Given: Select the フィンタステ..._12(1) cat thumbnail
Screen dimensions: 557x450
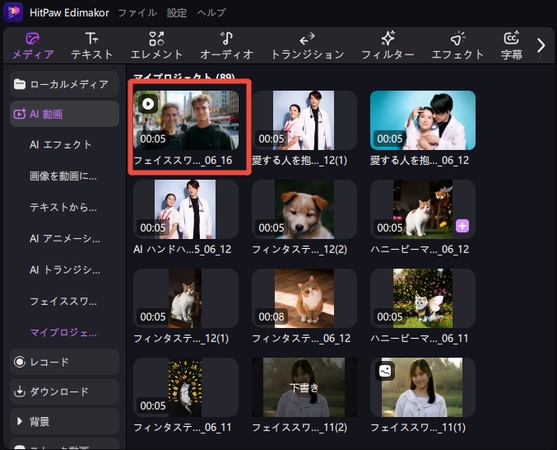Looking at the screenshot, I should [186, 298].
